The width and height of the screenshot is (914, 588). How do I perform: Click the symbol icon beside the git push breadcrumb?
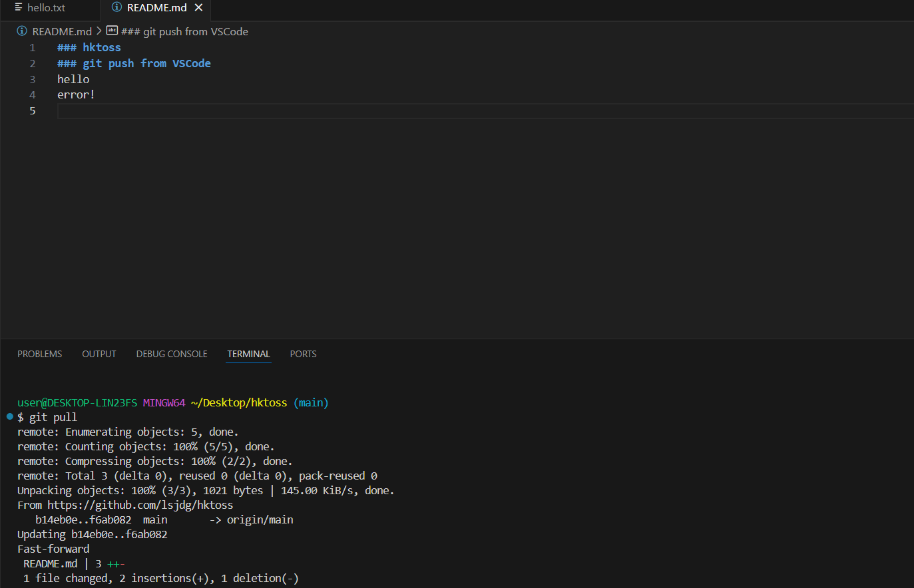111,31
